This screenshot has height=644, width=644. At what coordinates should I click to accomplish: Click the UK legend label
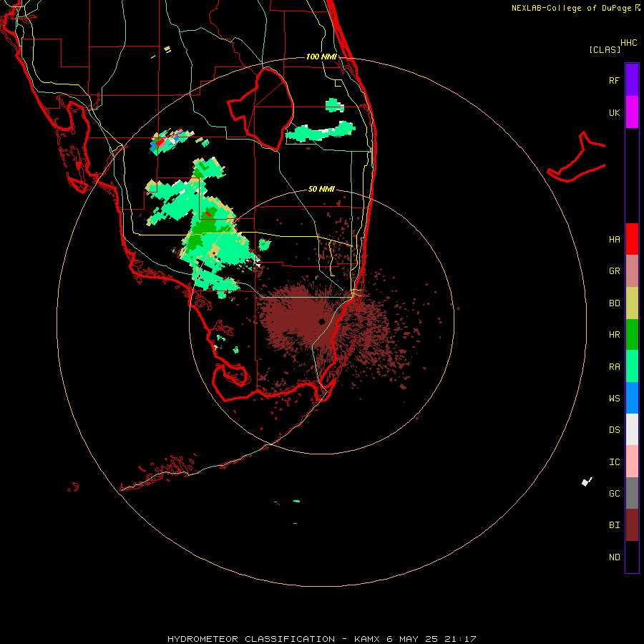tap(614, 112)
